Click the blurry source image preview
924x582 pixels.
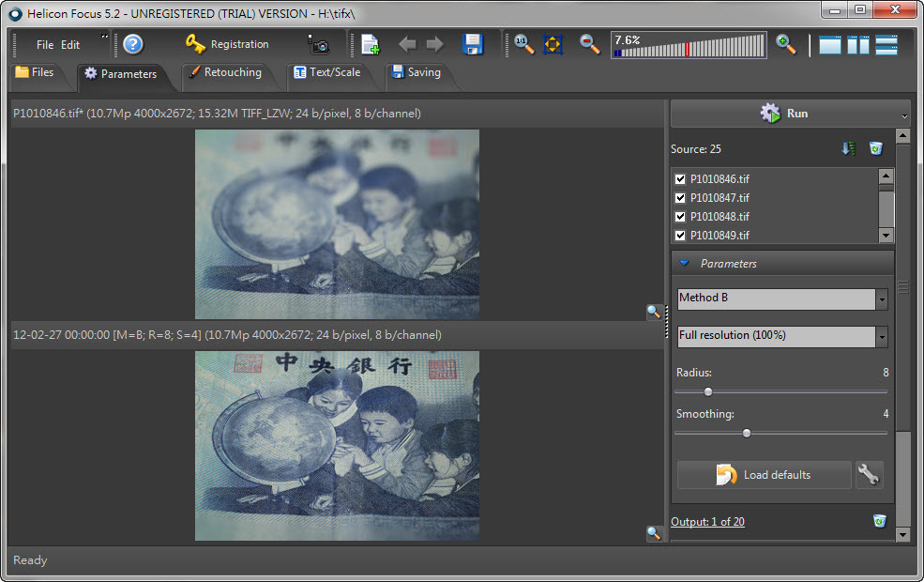337,224
